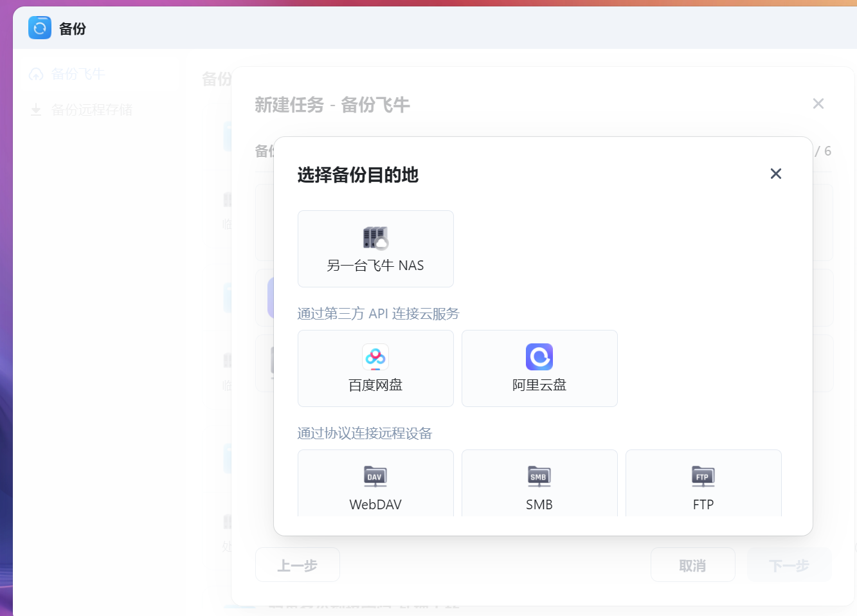
Task: Click the 备份 app icon in the header
Action: pyautogui.click(x=39, y=28)
